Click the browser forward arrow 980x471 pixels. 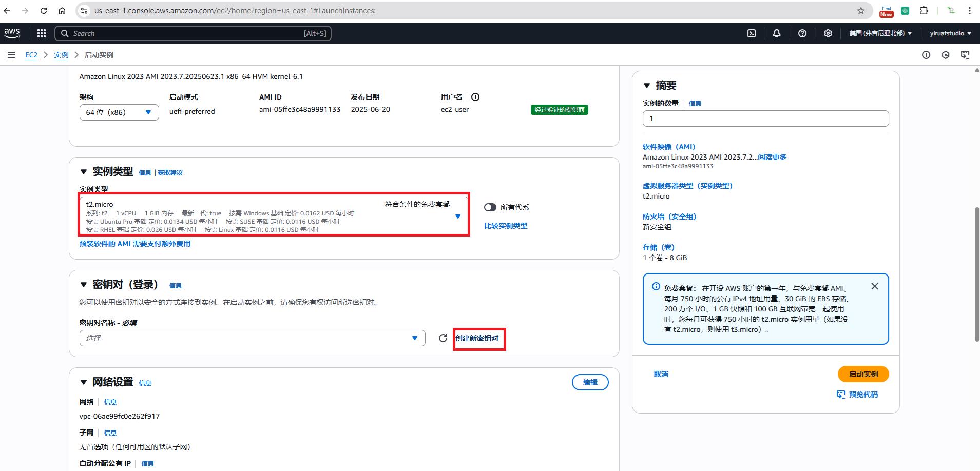coord(25,10)
